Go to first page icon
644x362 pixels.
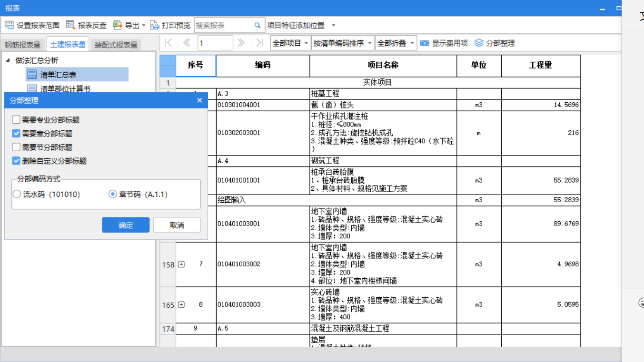(168, 43)
